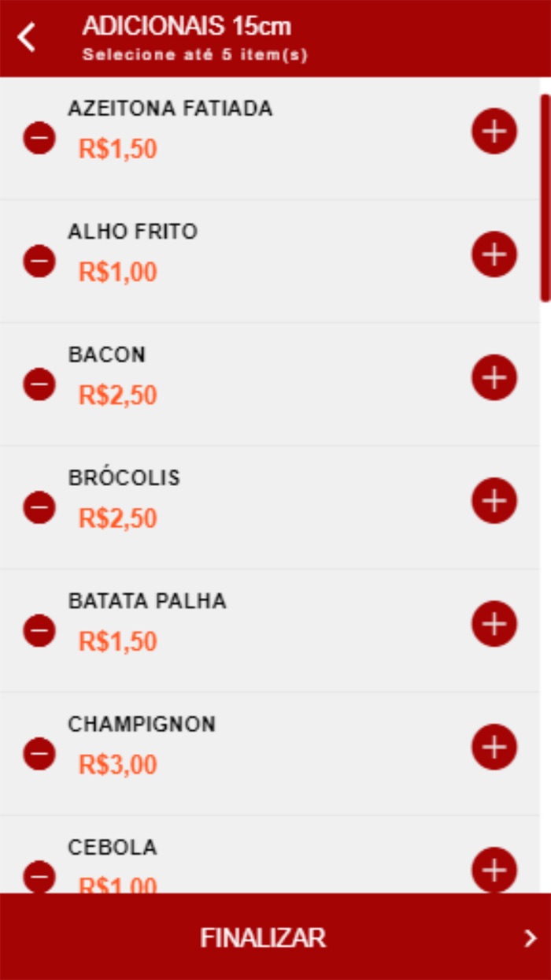
Task: Increment CHAMPIGNON count
Action: (x=494, y=745)
